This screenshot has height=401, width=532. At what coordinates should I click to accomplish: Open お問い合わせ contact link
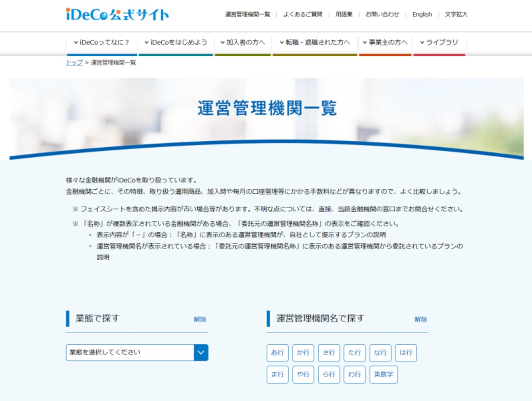tap(383, 14)
